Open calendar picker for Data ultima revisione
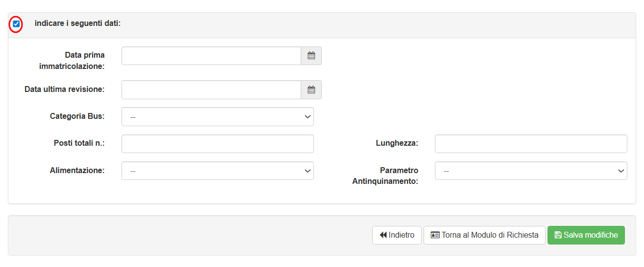Image resolution: width=644 pixels, height=267 pixels. pyautogui.click(x=311, y=89)
